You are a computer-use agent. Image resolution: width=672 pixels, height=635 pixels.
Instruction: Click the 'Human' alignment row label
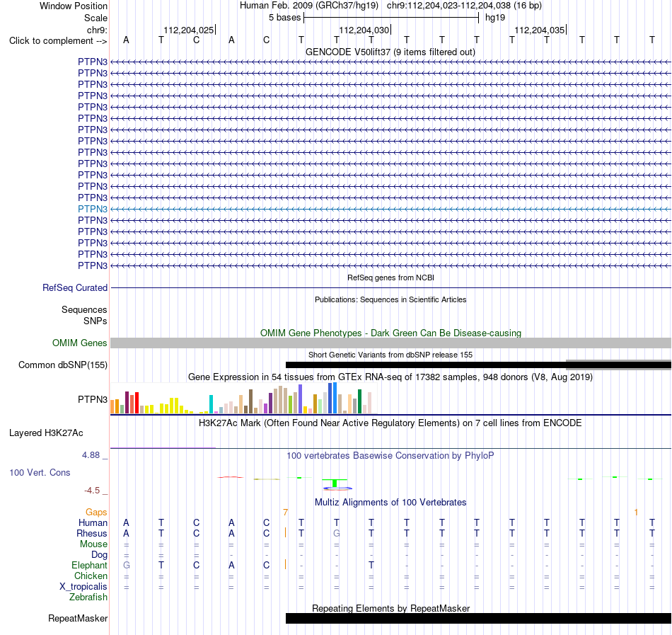(x=93, y=522)
